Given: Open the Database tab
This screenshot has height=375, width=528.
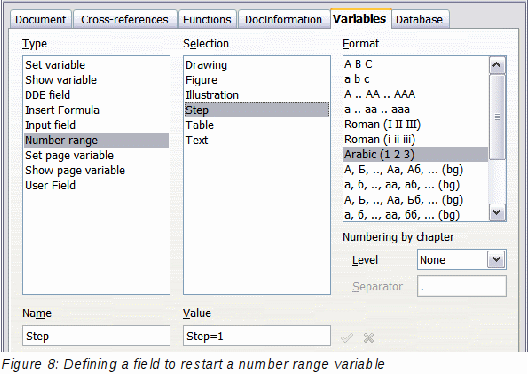Looking at the screenshot, I should (x=420, y=19).
